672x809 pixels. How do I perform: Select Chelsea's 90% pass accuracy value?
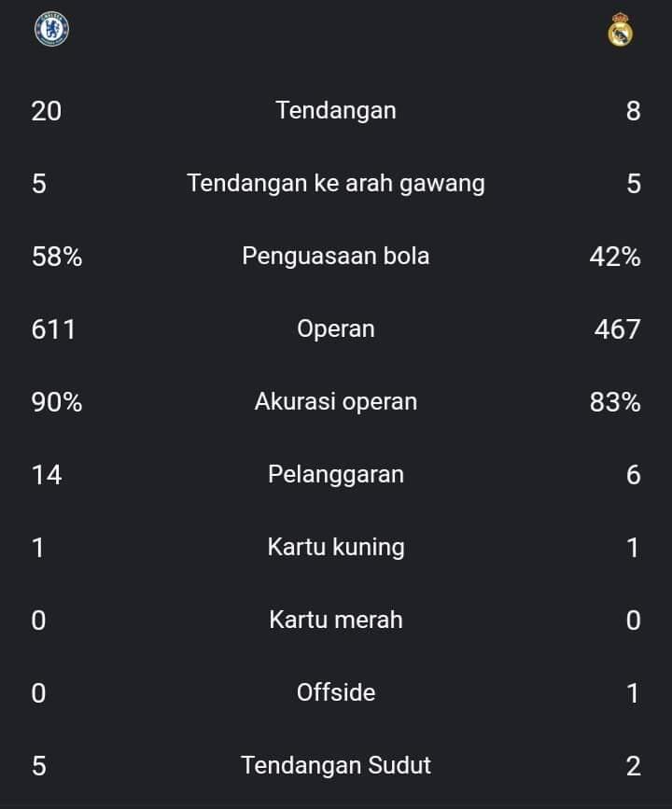pyautogui.click(x=57, y=402)
